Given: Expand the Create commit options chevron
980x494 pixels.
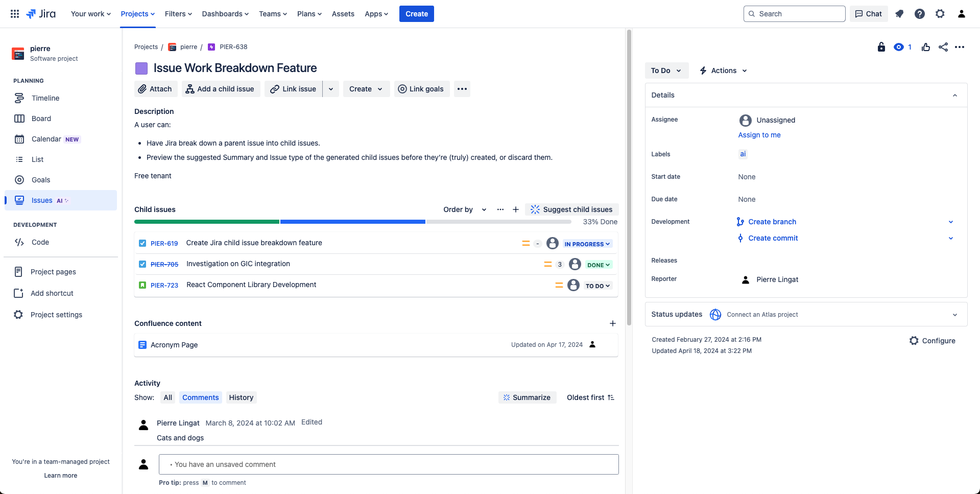Looking at the screenshot, I should tap(951, 238).
